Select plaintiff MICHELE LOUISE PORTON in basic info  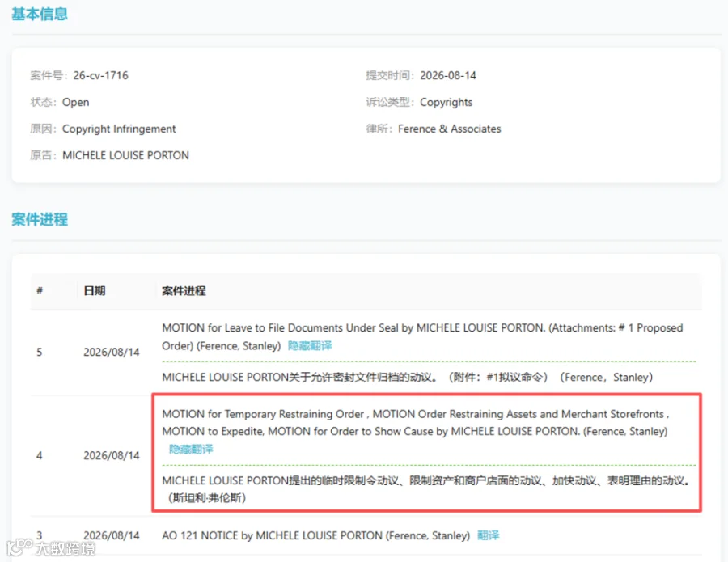(x=125, y=155)
